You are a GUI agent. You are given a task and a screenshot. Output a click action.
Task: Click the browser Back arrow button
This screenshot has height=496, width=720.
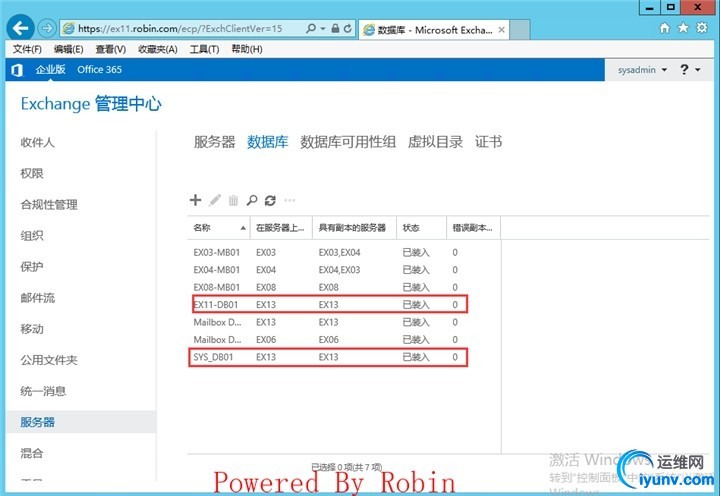tap(20, 28)
